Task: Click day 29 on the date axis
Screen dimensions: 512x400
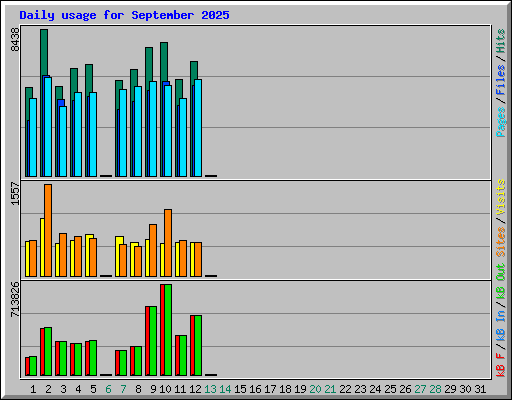Action: tap(450, 389)
